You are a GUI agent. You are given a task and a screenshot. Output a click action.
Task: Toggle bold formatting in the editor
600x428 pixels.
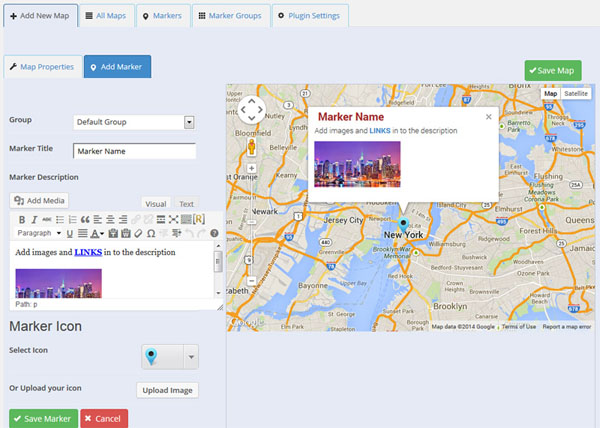click(22, 220)
